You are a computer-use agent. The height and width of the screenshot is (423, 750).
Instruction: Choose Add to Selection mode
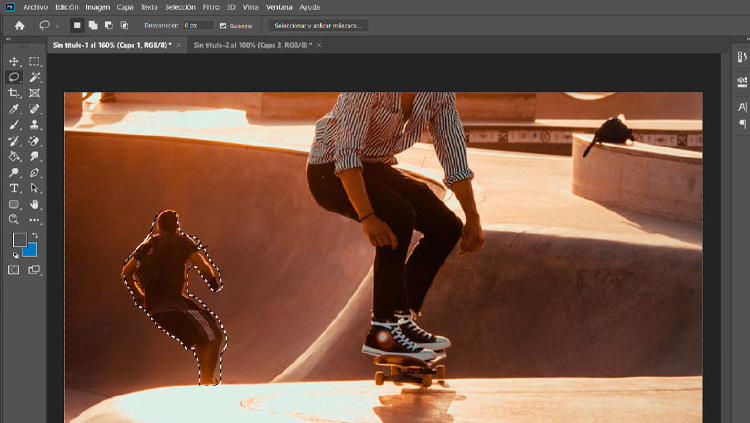click(x=93, y=25)
